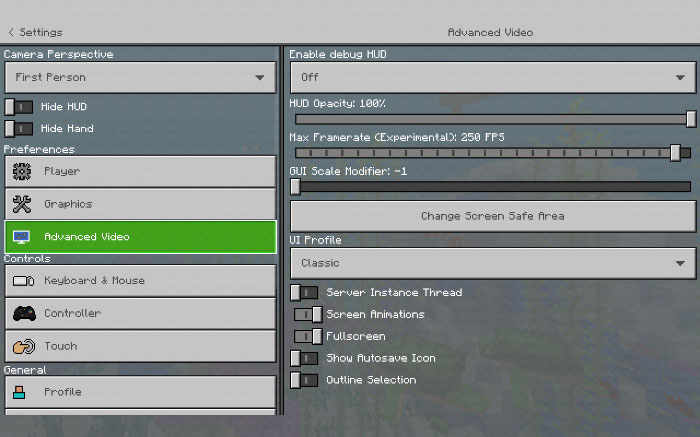Click the Advanced Video monitor icon

pos(21,237)
